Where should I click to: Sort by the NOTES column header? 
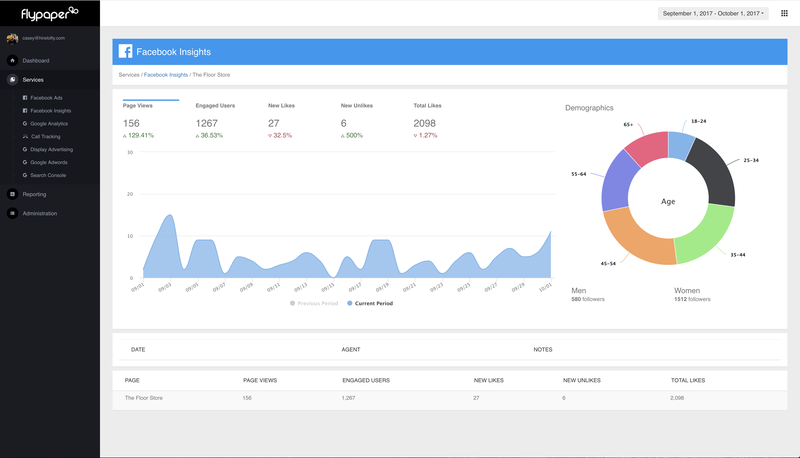(543, 349)
